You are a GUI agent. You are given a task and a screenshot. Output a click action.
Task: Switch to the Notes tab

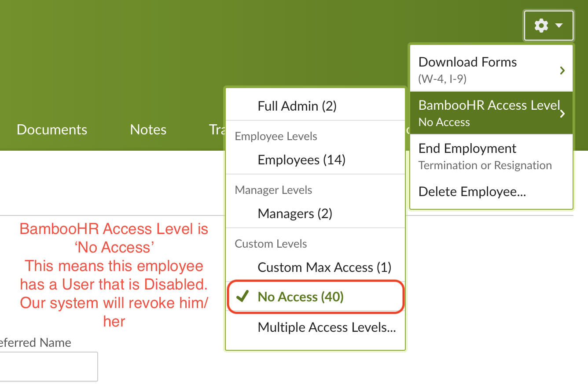point(148,130)
